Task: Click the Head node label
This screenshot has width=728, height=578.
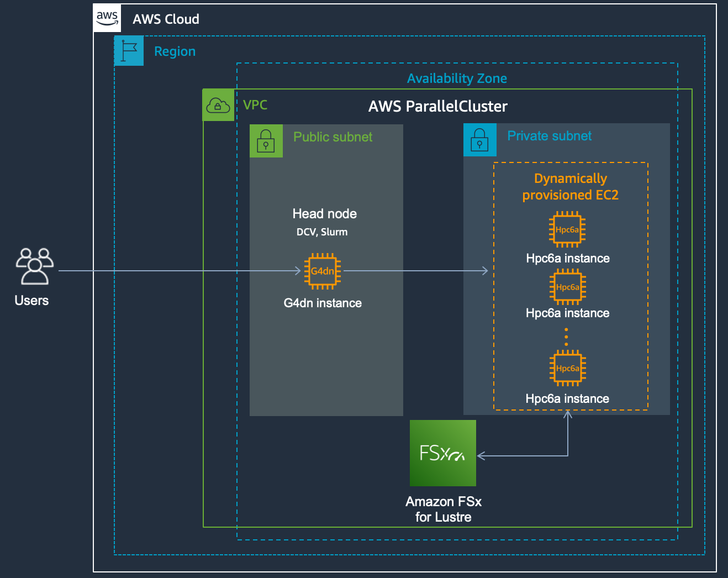Action: [x=325, y=214]
